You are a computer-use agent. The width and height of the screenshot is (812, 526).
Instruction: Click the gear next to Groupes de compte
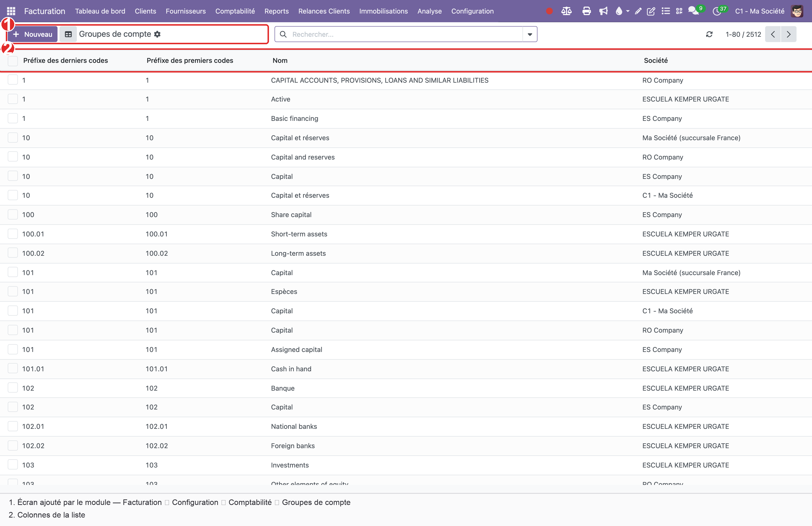[x=157, y=34]
